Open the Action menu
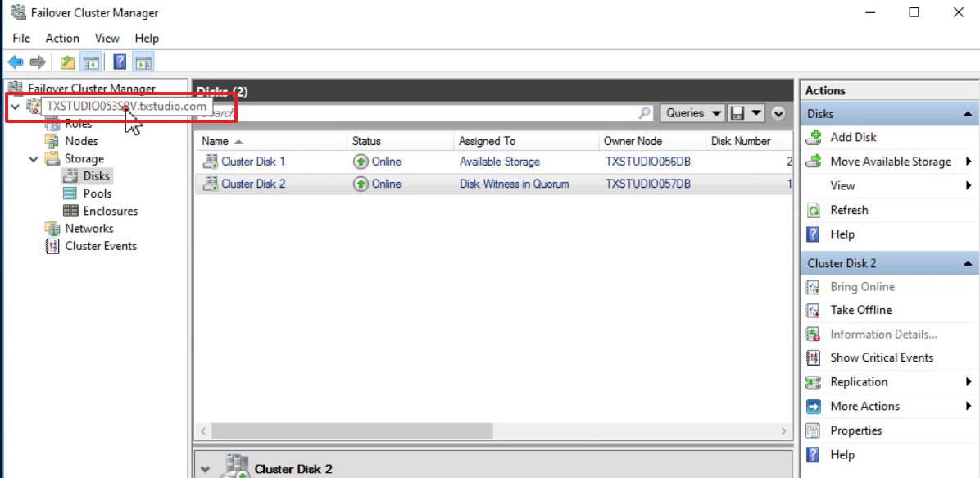980x478 pixels. click(x=62, y=39)
